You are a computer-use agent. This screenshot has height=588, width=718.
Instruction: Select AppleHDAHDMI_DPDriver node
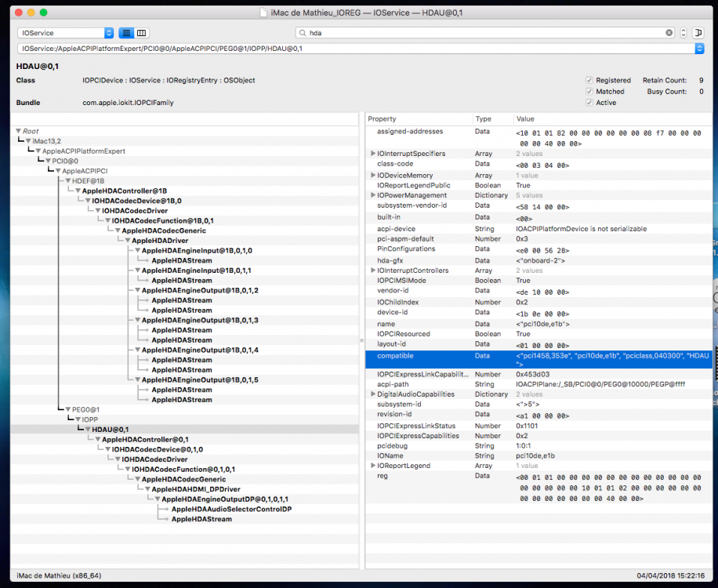tap(196, 489)
